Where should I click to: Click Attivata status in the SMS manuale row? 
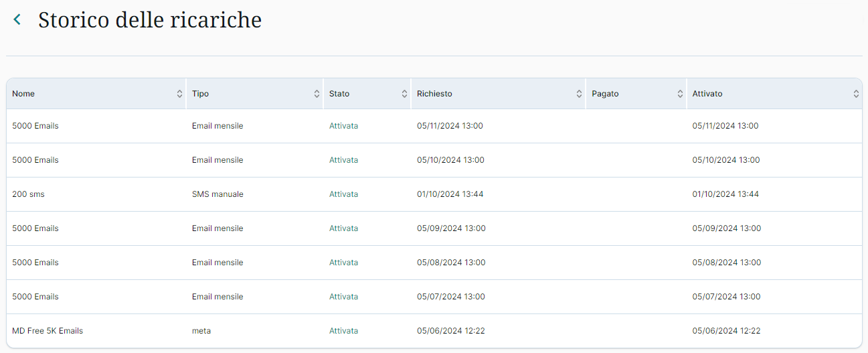point(343,194)
